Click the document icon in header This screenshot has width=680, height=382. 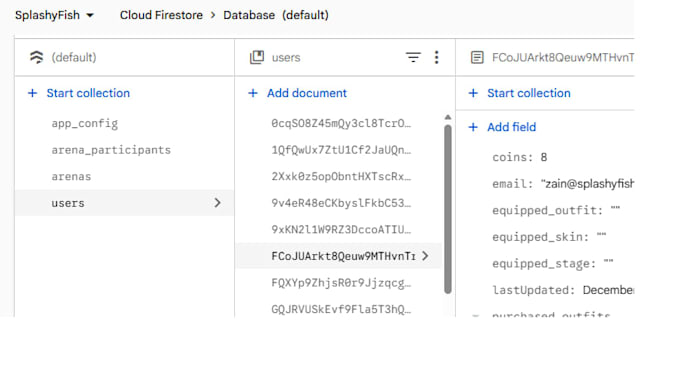[477, 57]
